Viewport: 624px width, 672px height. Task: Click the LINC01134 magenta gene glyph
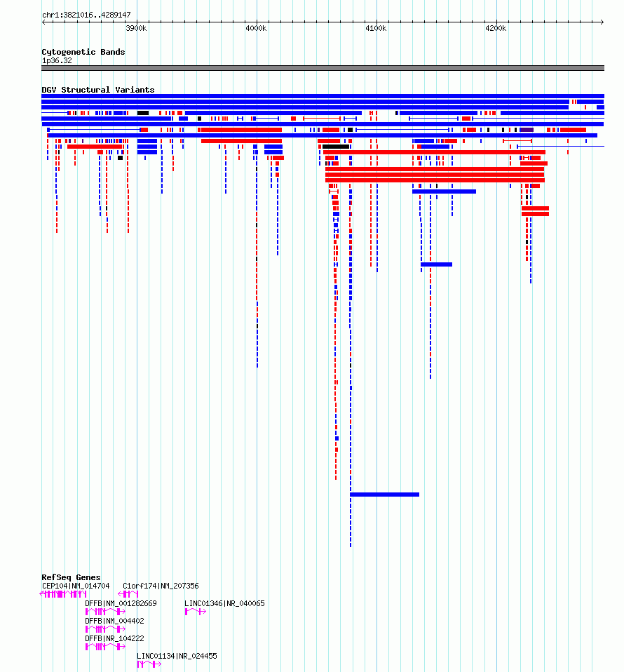tap(149, 664)
